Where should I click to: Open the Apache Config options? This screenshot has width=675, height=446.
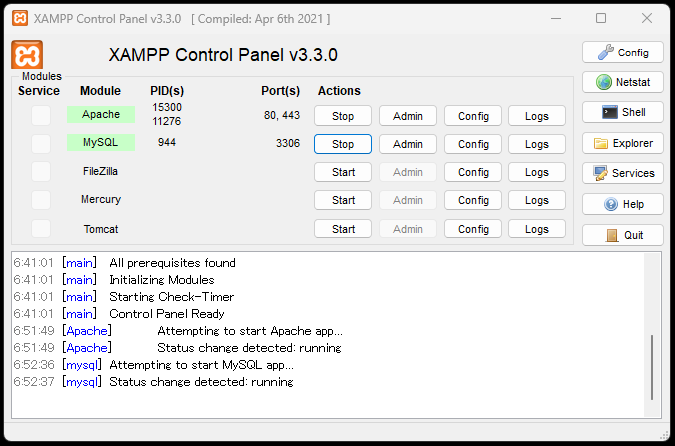pyautogui.click(x=473, y=116)
